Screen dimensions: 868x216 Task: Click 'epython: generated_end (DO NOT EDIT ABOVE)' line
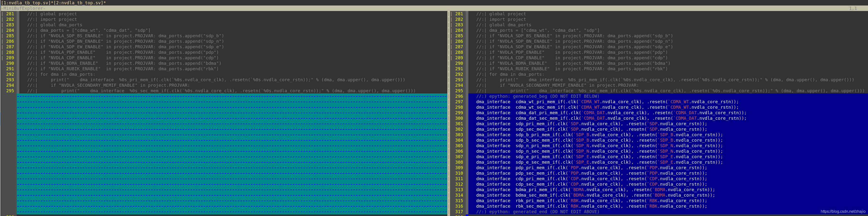pos(538,212)
